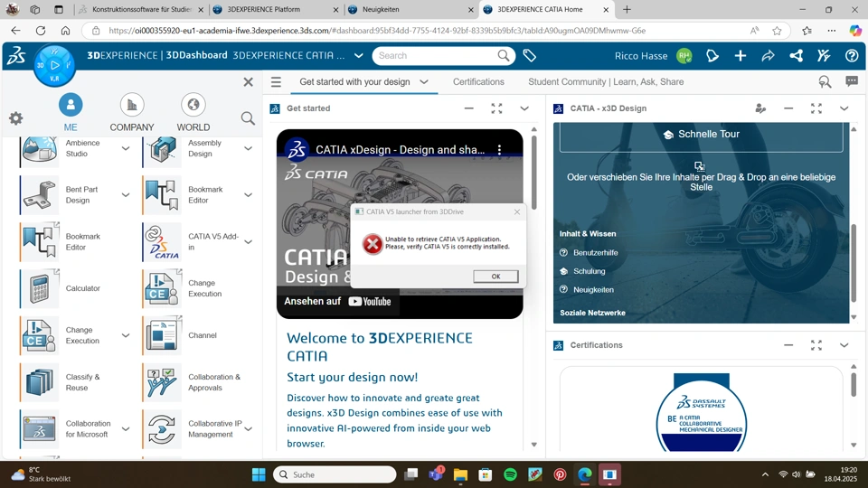Click the dashboard search icon beside the chat
Screen dimensions: 868x488
(825, 82)
